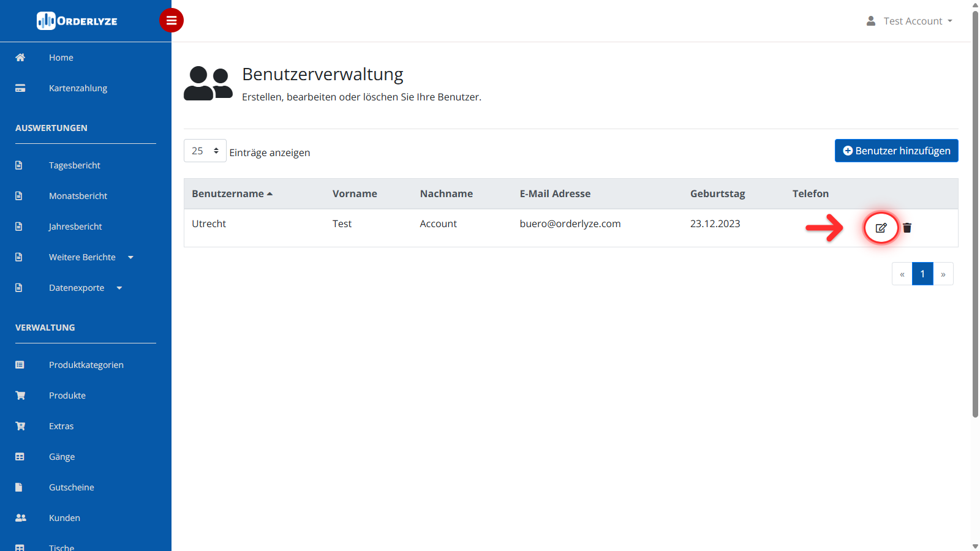Open the Monatsbericht report
The height and width of the screenshot is (551, 980).
(x=78, y=196)
